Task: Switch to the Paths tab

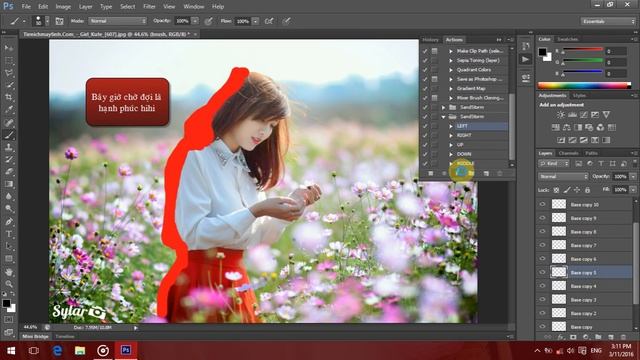Action: (591, 153)
